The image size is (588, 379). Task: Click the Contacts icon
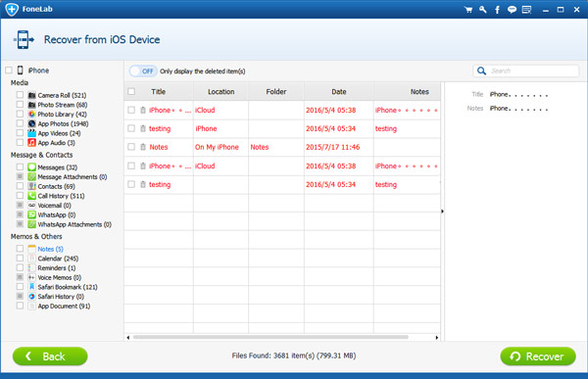(32, 186)
